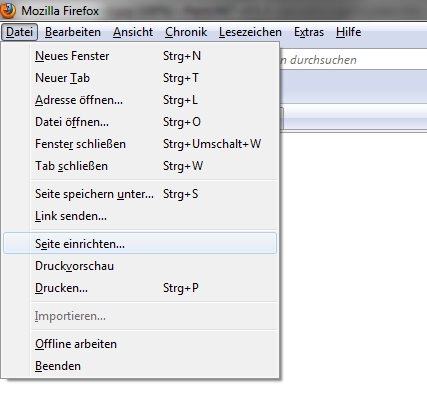Choose Neues Fenster from Datei menu
This screenshot has width=427, height=408.
pyautogui.click(x=140, y=56)
